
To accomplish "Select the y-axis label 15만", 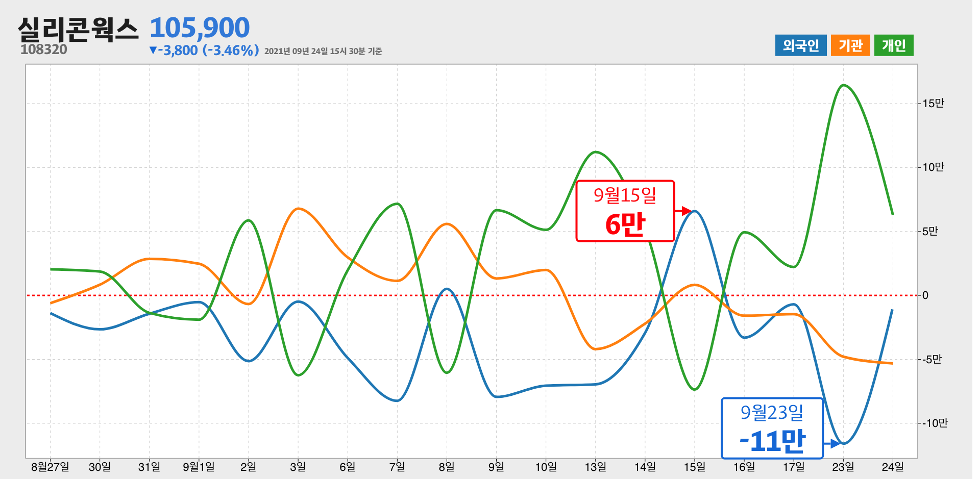I will [x=933, y=104].
